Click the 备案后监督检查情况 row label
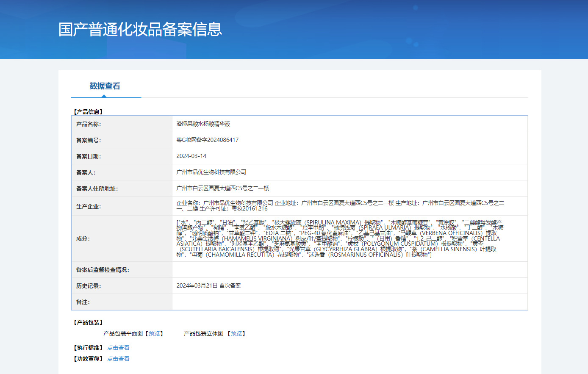The image size is (588, 374). 103,270
